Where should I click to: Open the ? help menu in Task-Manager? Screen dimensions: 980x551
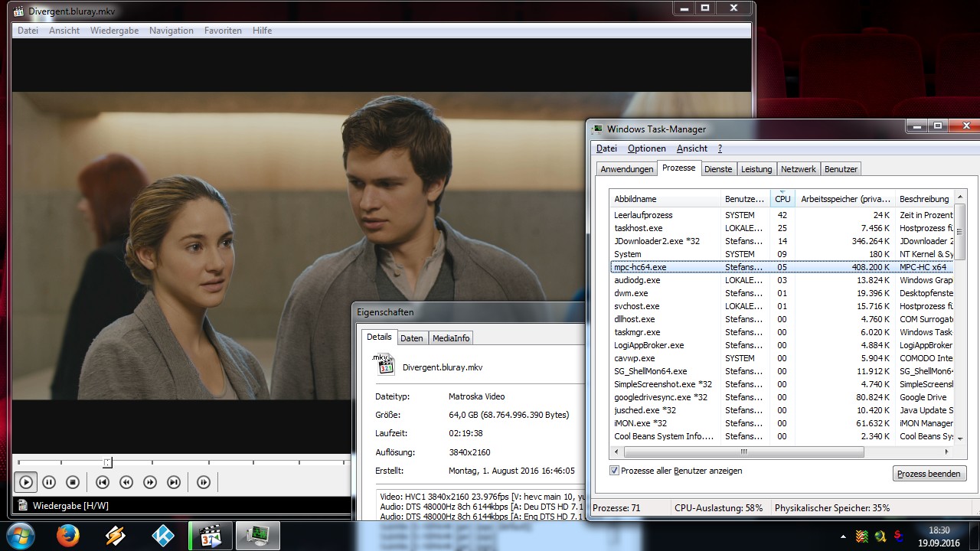(720, 148)
